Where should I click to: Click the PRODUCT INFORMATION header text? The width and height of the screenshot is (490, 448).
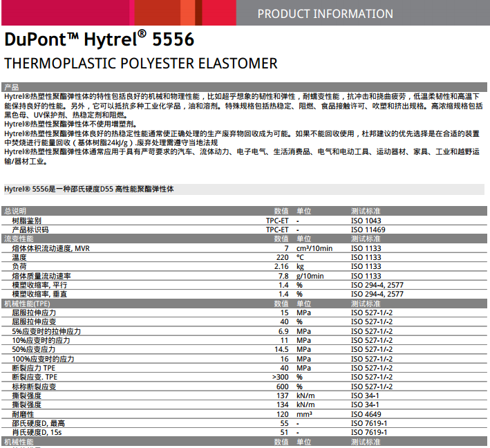pyautogui.click(x=325, y=14)
